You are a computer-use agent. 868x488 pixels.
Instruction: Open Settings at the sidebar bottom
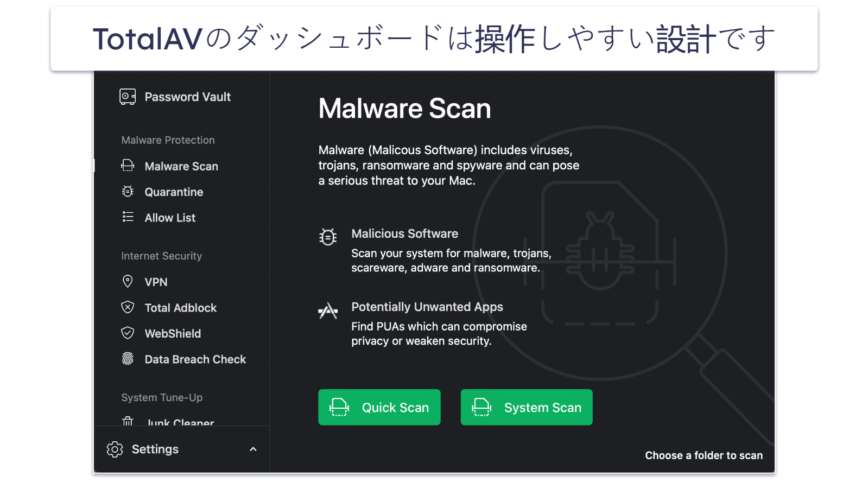(155, 449)
